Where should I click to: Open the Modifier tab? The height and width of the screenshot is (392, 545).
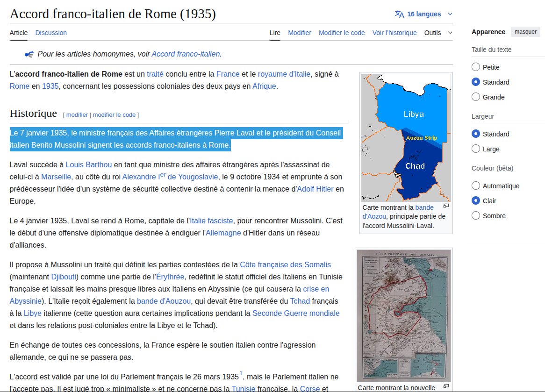pos(300,33)
